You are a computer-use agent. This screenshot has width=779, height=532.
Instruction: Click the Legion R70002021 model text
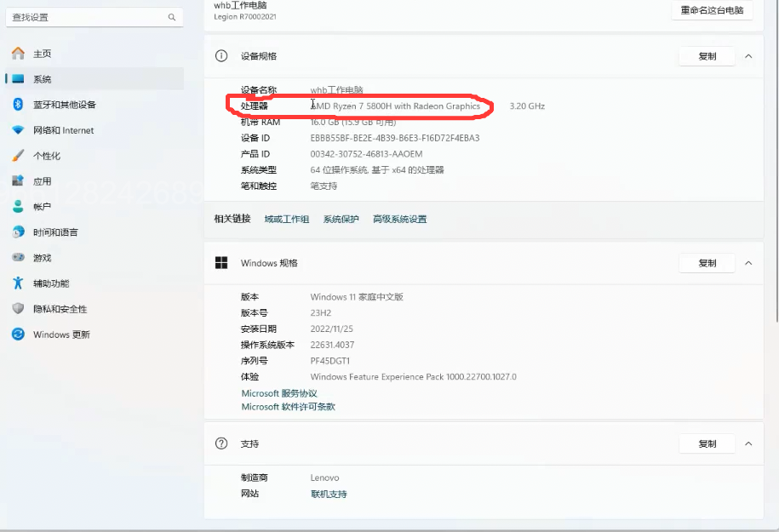click(245, 16)
